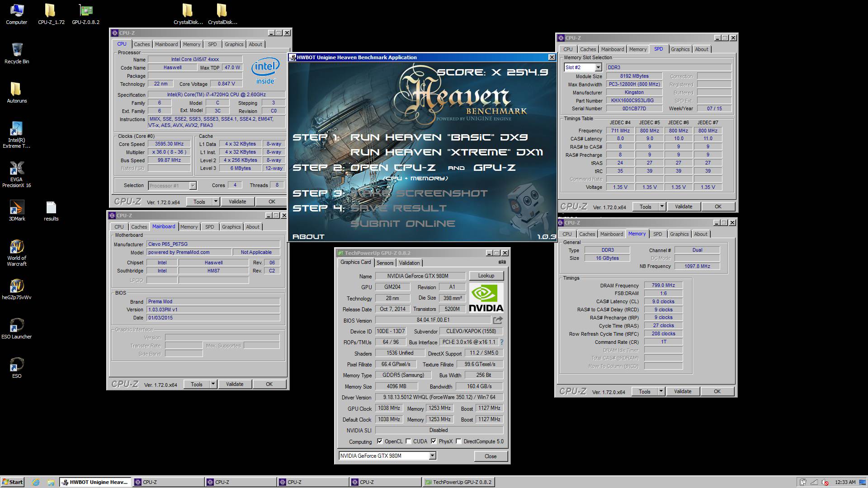The height and width of the screenshot is (488, 868).
Task: Open the GPU-Z.0.8.2 desktop icon
Action: [x=85, y=14]
